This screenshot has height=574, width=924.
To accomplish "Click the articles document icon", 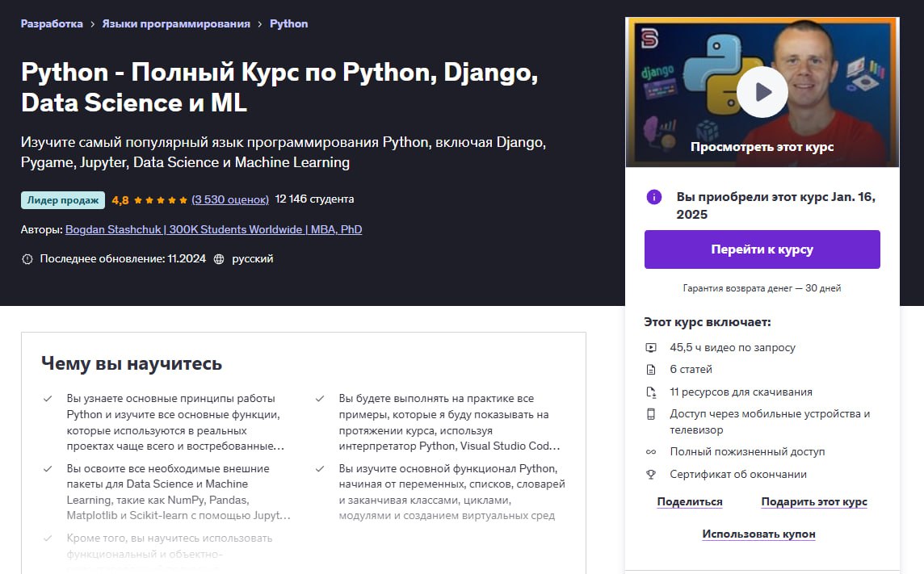I will click(650, 370).
